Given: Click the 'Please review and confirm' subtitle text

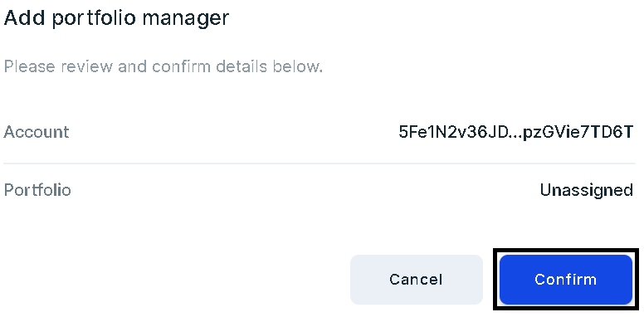Looking at the screenshot, I should click(163, 66).
